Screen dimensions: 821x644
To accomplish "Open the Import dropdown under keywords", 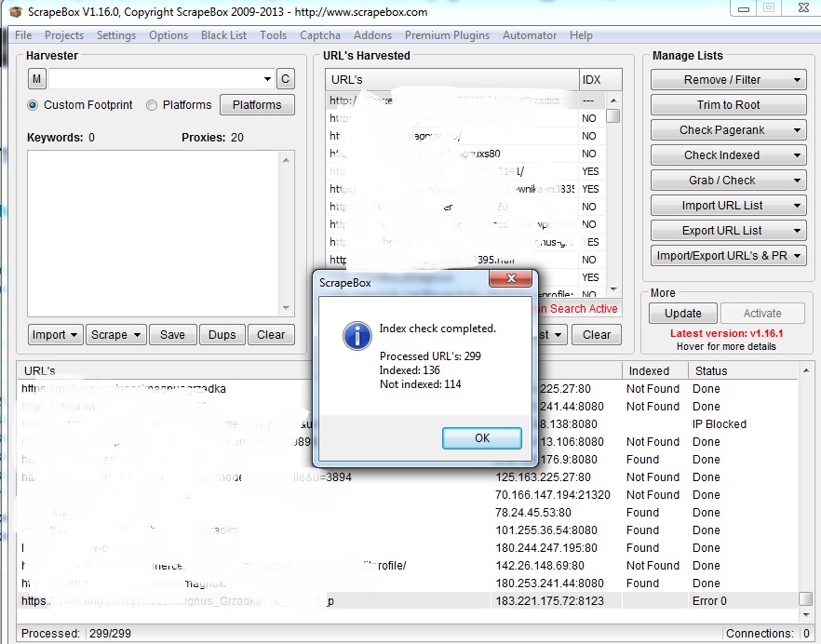I will 55,335.
